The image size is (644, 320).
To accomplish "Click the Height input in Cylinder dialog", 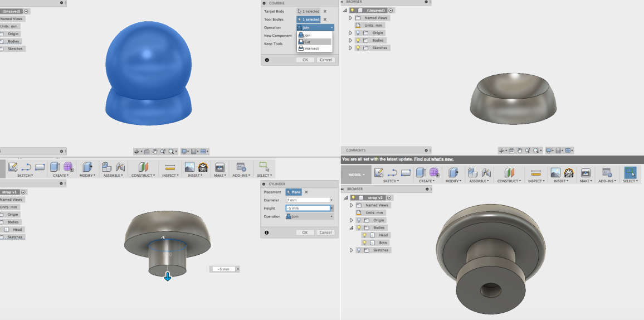I will click(308, 209).
